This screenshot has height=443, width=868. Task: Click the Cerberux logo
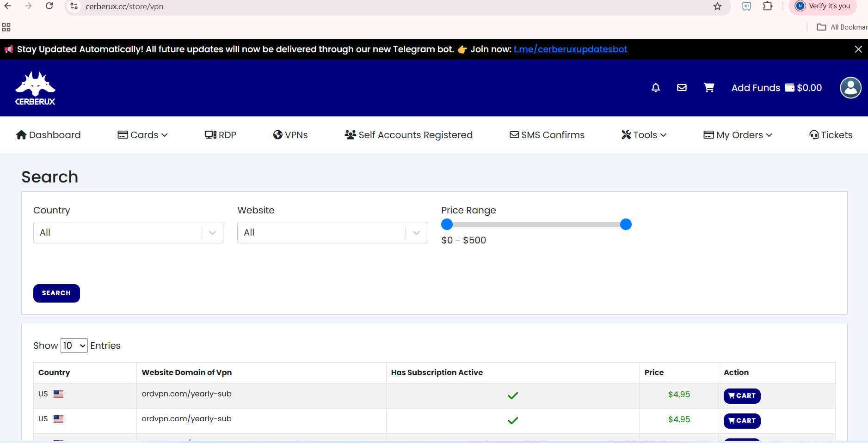pos(35,88)
